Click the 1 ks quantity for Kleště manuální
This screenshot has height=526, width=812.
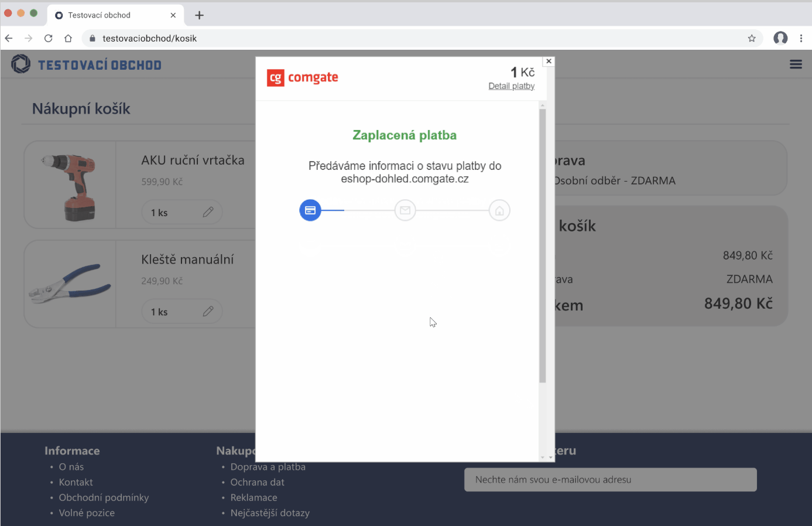coord(159,312)
